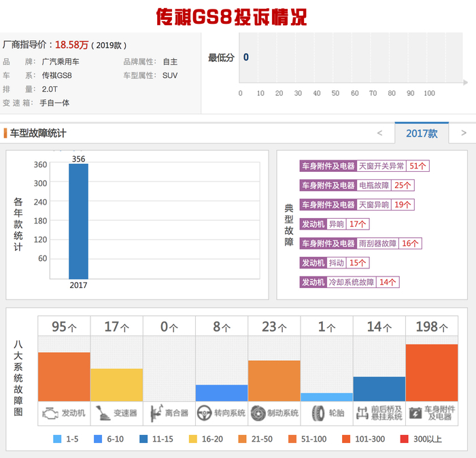The width and height of the screenshot is (476, 458).
Task: Click the brand value 广汽乘用车
Action: click(x=61, y=62)
